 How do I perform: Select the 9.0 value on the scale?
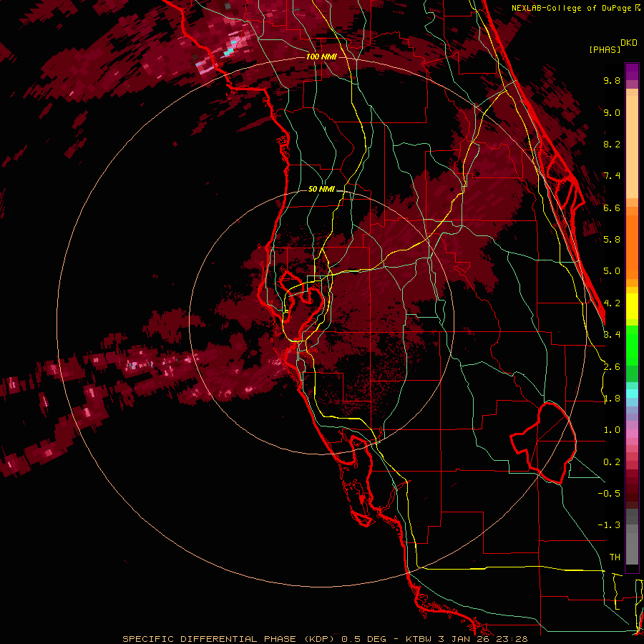pos(612,112)
